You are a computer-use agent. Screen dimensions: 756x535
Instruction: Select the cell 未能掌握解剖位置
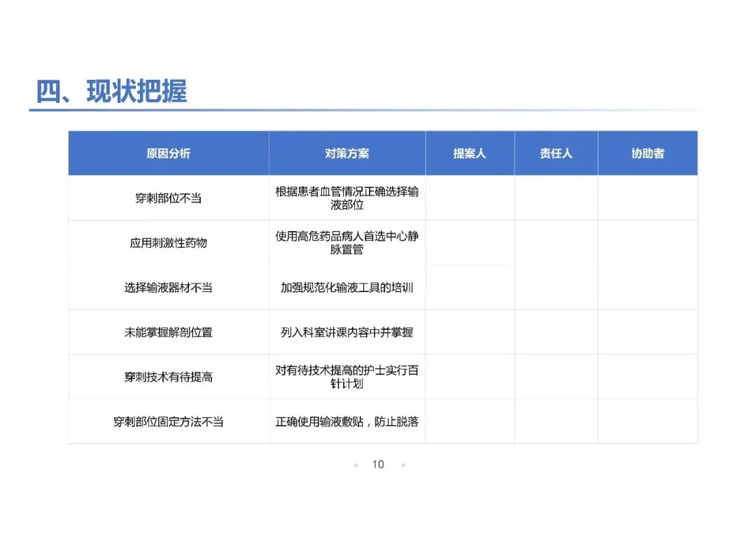point(169,332)
